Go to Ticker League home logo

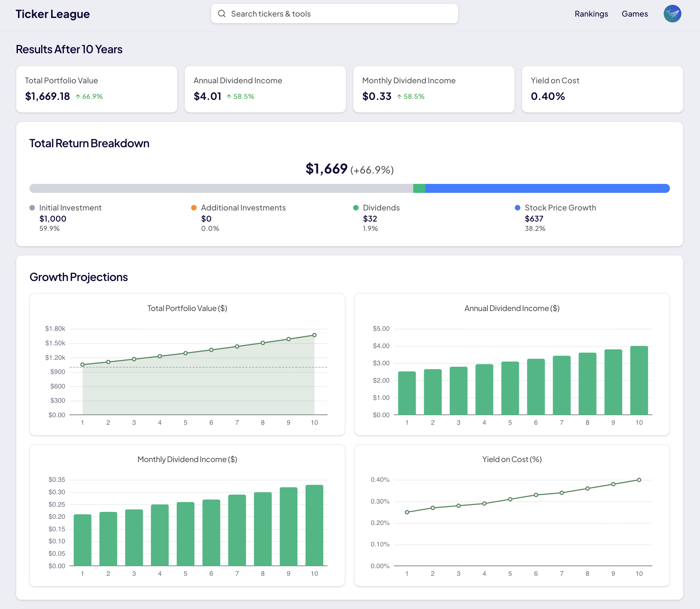point(53,14)
